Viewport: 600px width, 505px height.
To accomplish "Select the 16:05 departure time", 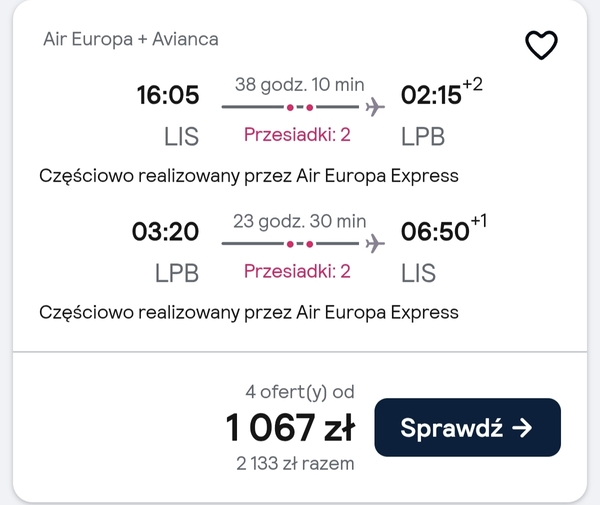I will (168, 94).
